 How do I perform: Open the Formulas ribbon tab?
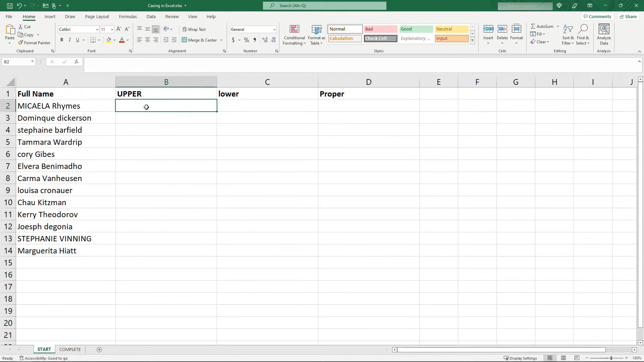click(x=128, y=16)
